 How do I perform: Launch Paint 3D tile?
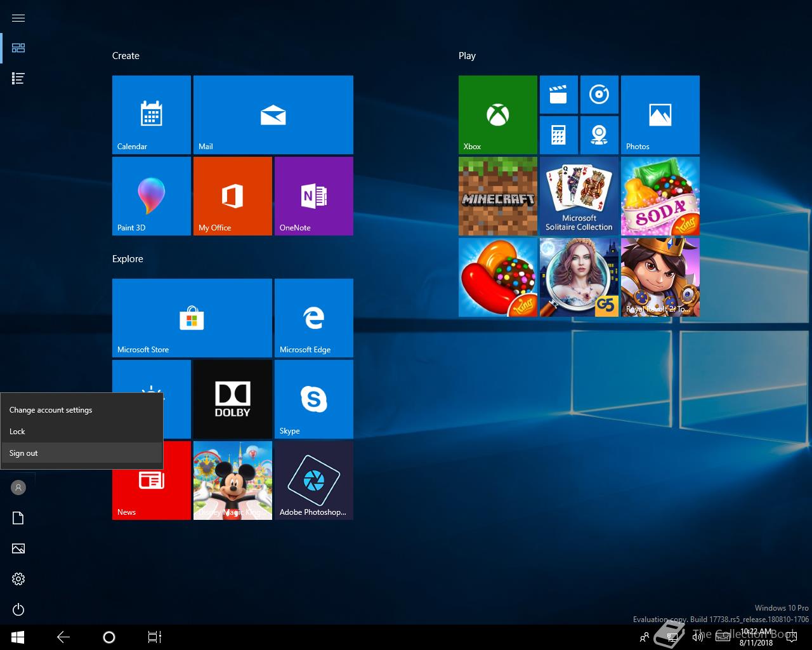152,196
